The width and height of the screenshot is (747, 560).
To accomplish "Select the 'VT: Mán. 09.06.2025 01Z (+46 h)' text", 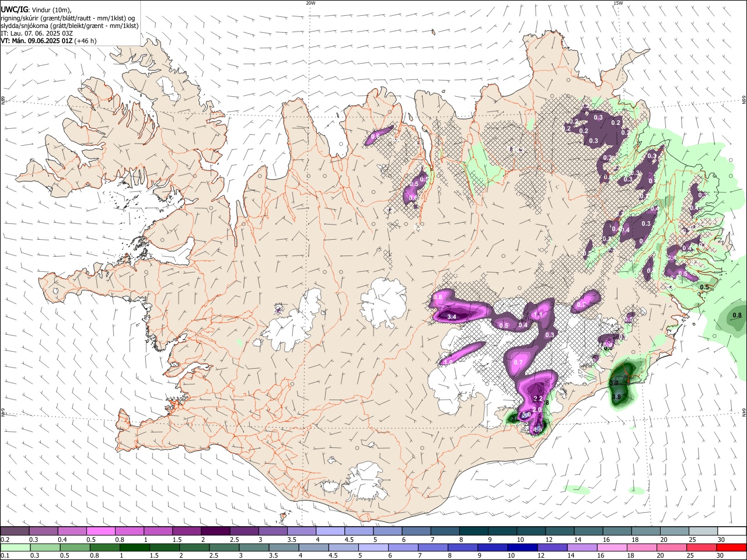I will click(x=48, y=41).
